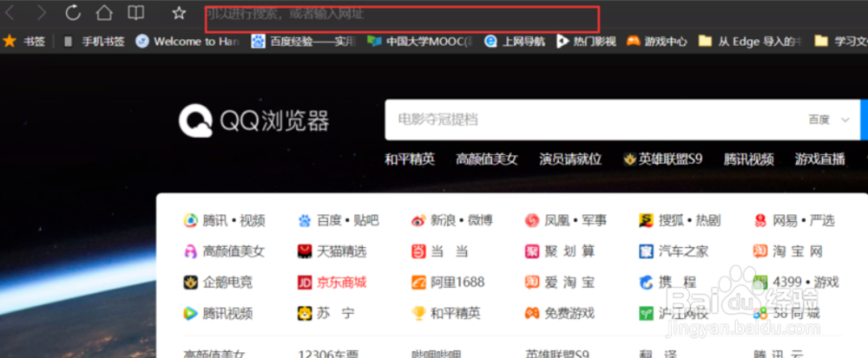868x358 pixels.
Task: Open the 中国大学MOOC bookmark
Action: pos(421,42)
